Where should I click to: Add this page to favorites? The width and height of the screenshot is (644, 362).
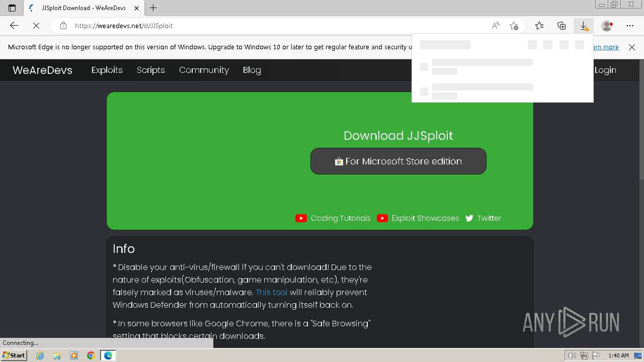point(514,26)
